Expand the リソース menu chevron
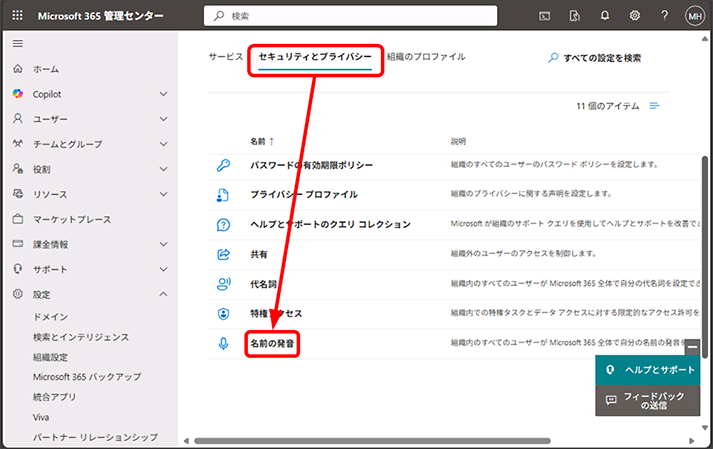Image resolution: width=713 pixels, height=449 pixels. pos(164,194)
